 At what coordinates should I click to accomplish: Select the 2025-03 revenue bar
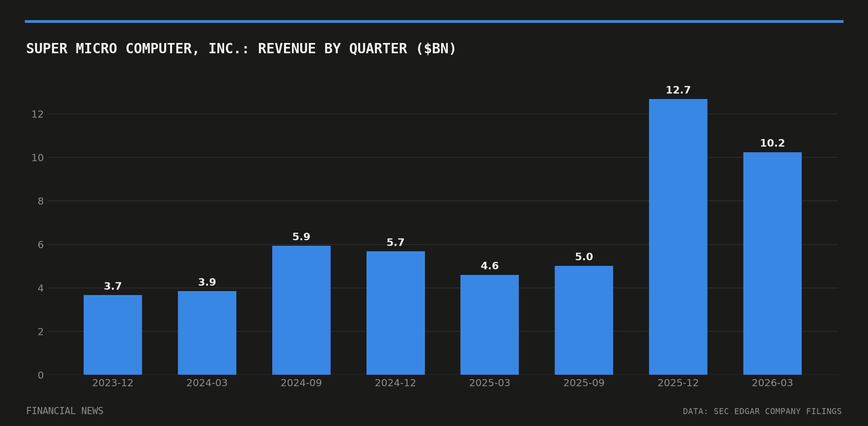point(490,325)
